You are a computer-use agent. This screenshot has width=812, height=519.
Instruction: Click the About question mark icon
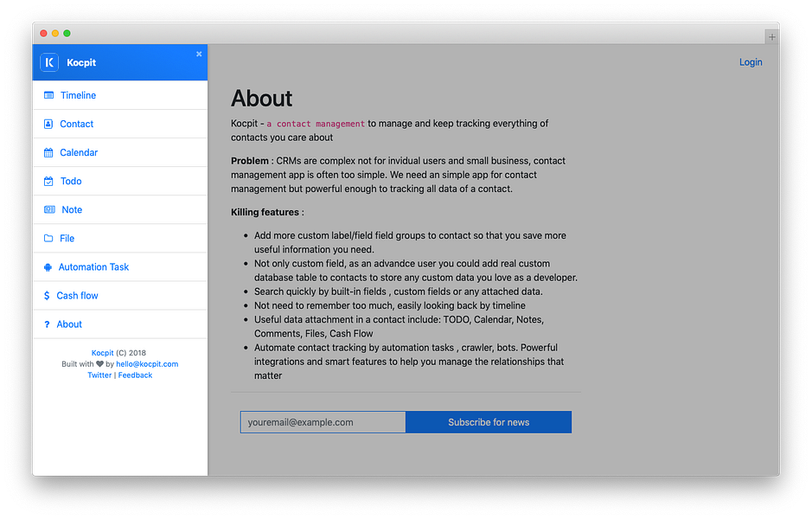tap(47, 324)
